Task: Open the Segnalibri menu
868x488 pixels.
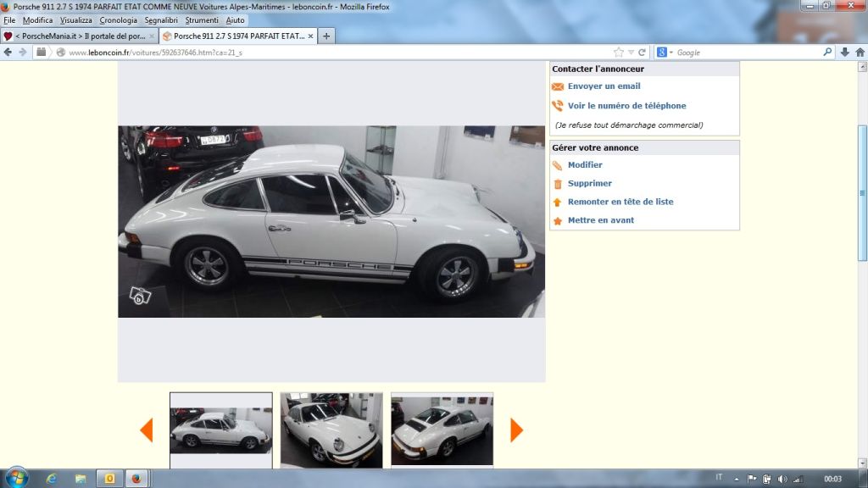Action: click(x=161, y=20)
